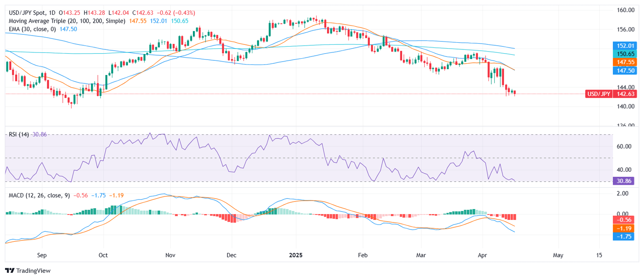The image size is (644, 279).
Task: Click the 40.00 RSI scale label
Action: [625, 170]
